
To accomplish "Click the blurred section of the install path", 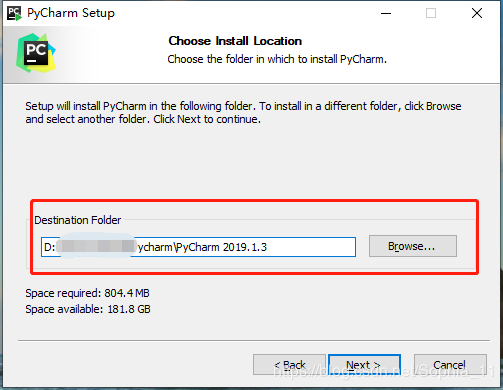I will pyautogui.click(x=97, y=246).
